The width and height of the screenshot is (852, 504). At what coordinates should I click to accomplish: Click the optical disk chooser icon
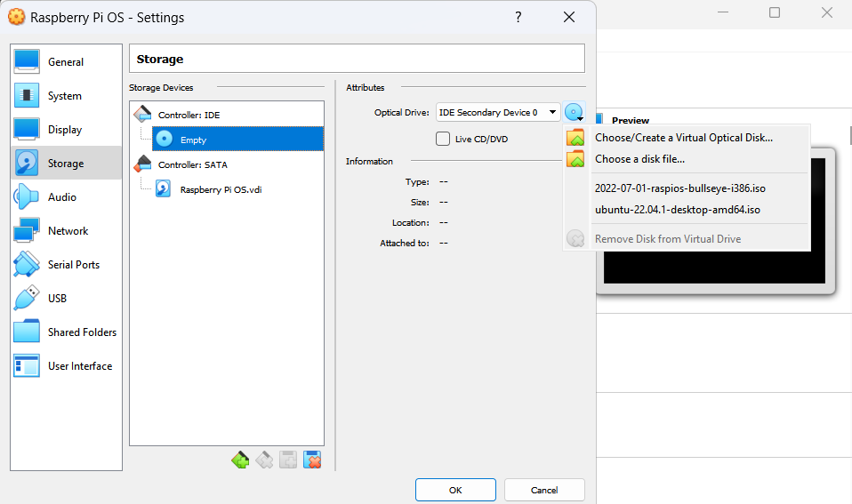point(575,113)
